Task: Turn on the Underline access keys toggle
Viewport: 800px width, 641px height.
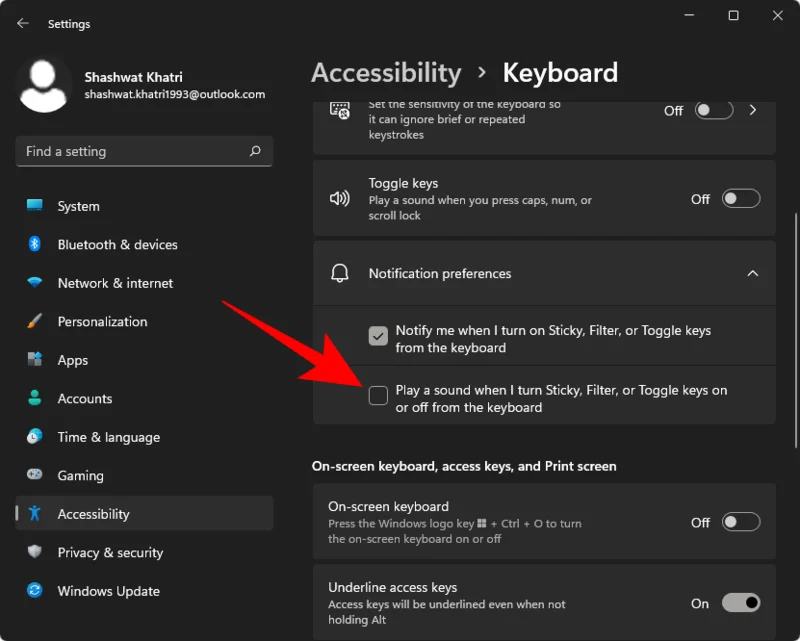Action: tap(741, 602)
